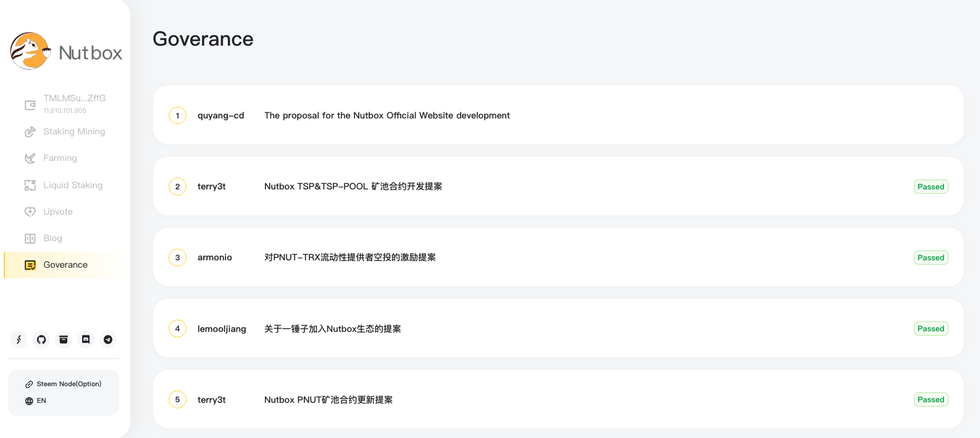Screen dimensions: 980x438
Task: Open the Blog section
Action: point(52,238)
